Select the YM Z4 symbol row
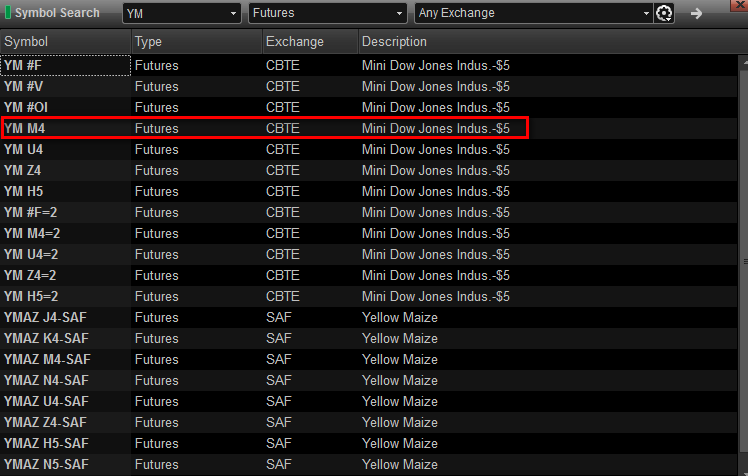Screen dimensions: 748x476 coord(368,170)
